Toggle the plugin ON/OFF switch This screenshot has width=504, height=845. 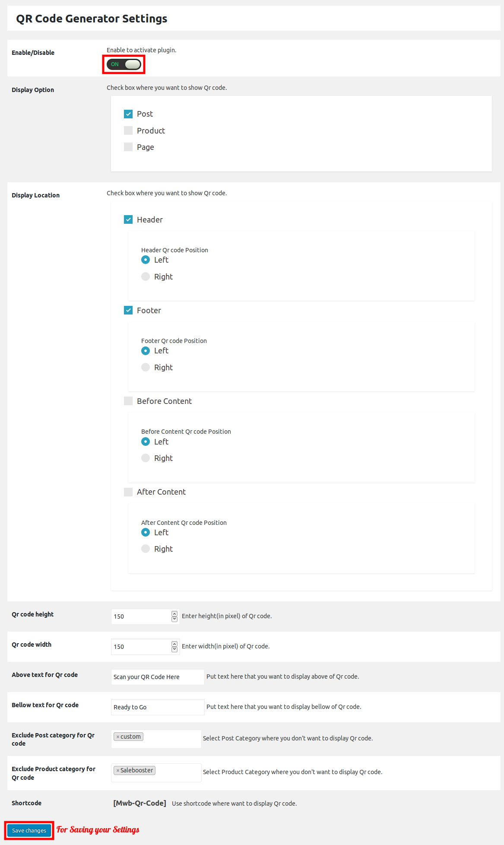[x=124, y=64]
